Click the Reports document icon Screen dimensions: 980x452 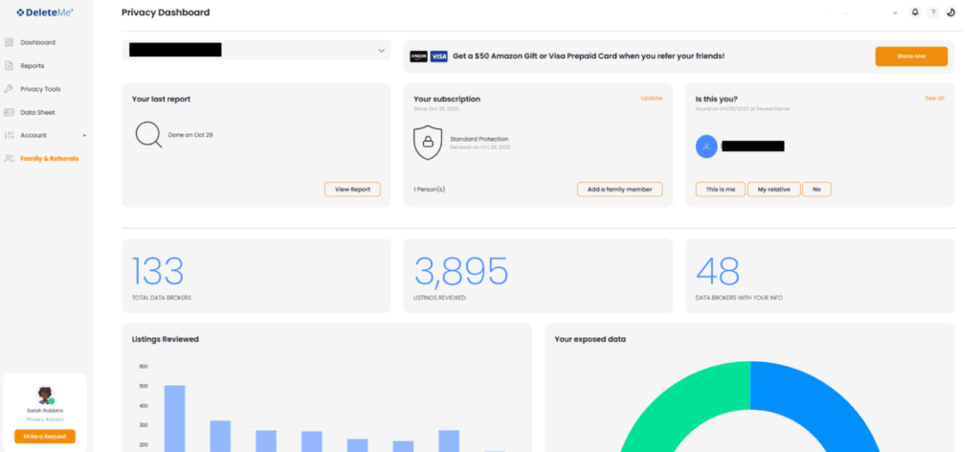pos(9,66)
